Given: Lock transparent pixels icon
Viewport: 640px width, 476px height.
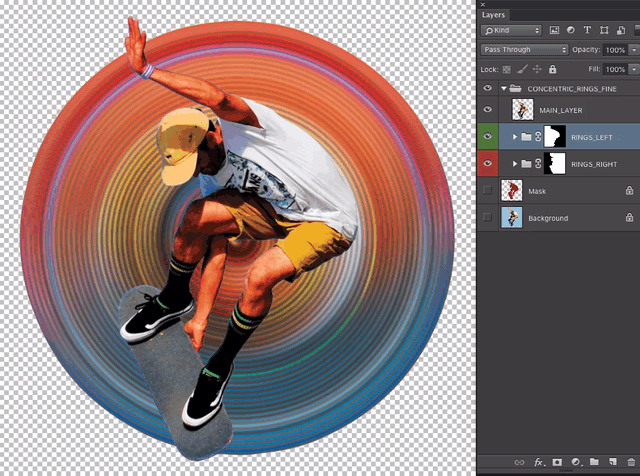Looking at the screenshot, I should click(507, 69).
